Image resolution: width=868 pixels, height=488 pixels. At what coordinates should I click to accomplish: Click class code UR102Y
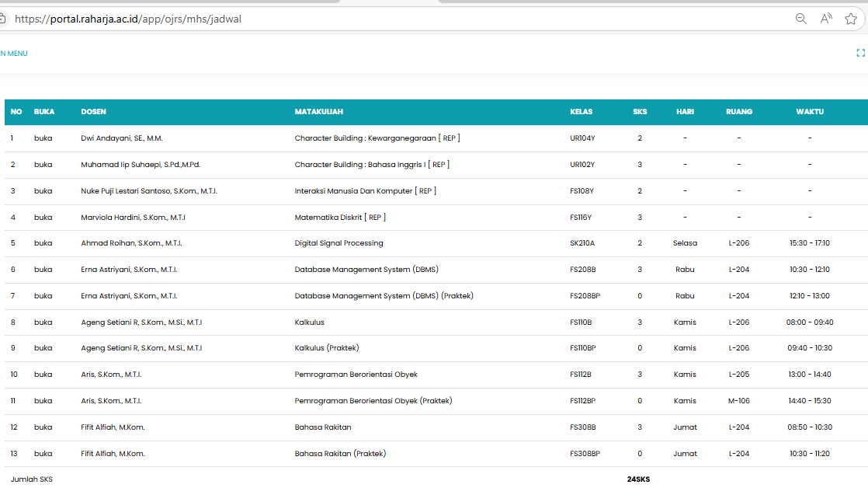coord(582,165)
